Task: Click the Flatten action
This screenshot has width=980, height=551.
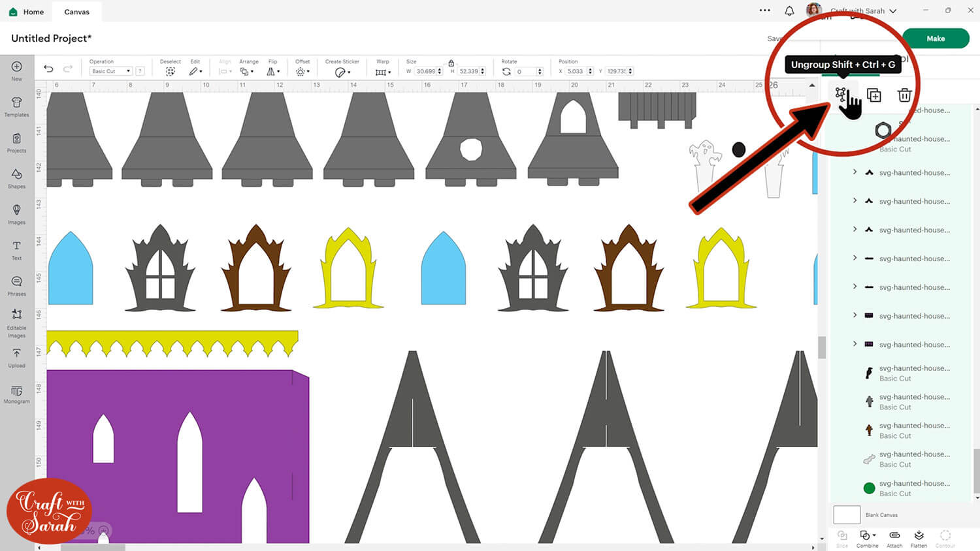Action: pyautogui.click(x=919, y=539)
